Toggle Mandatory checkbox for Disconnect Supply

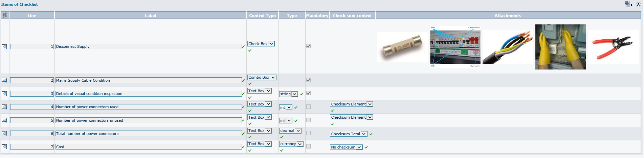(x=308, y=46)
